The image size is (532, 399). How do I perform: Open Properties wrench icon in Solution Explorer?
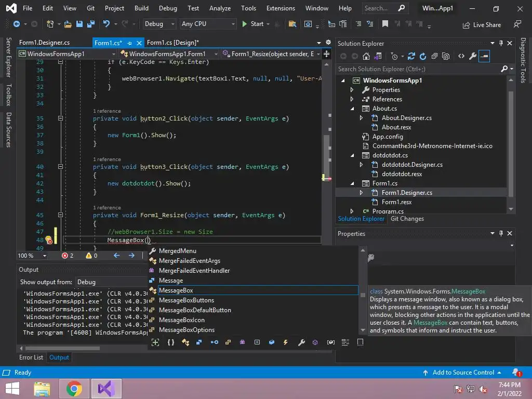coord(472,56)
